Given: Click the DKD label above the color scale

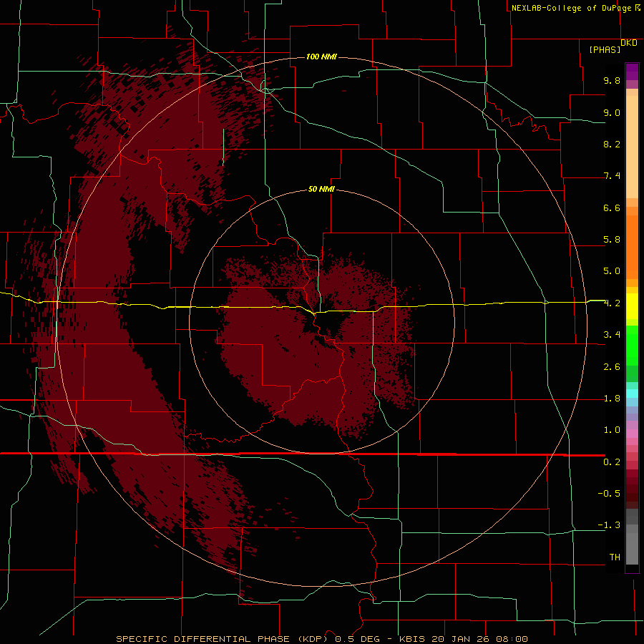Looking at the screenshot, I should [x=629, y=43].
